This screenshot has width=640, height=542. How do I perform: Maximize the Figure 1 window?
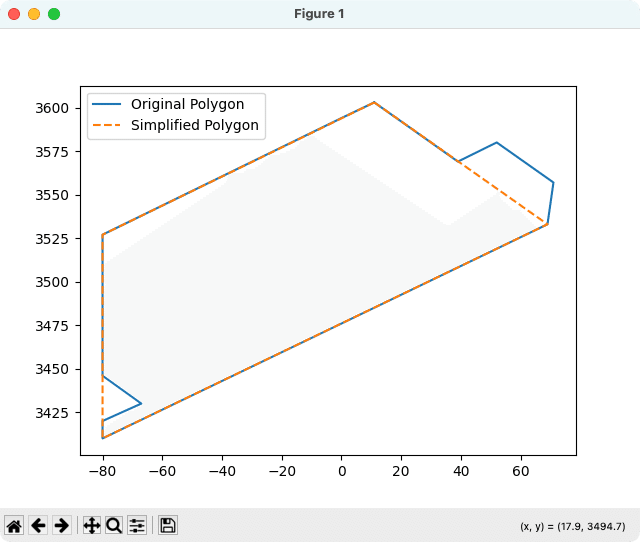pos(54,14)
